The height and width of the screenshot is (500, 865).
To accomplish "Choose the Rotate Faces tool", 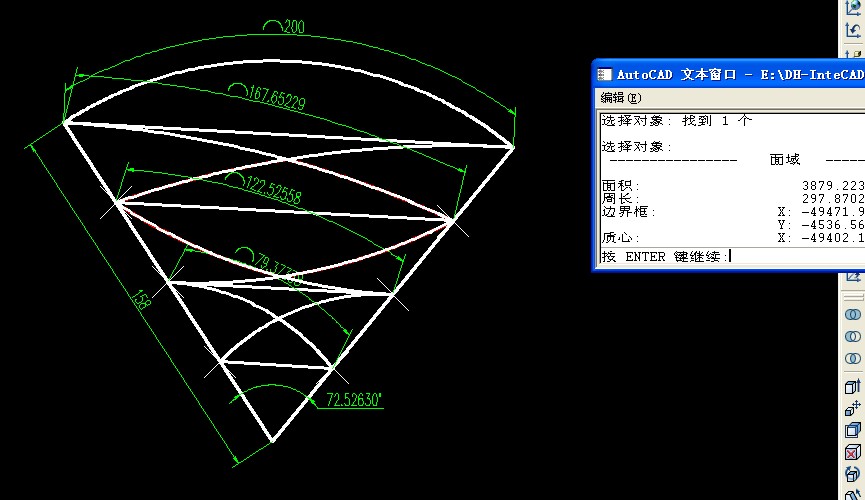I will [852, 474].
